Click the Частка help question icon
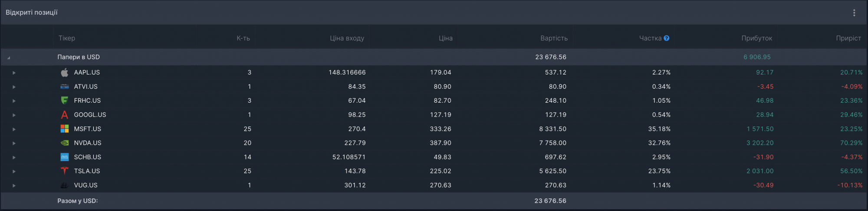The height and width of the screenshot is (211, 868). point(667,38)
